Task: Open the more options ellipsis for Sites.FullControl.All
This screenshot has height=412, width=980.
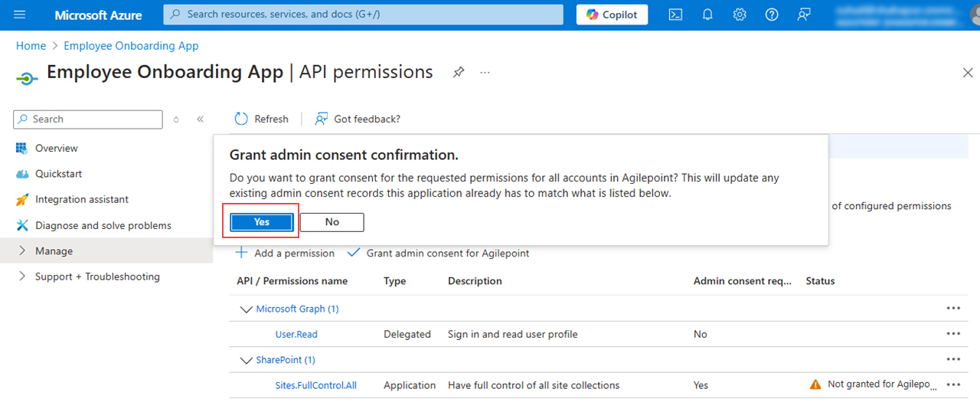Action: click(953, 384)
